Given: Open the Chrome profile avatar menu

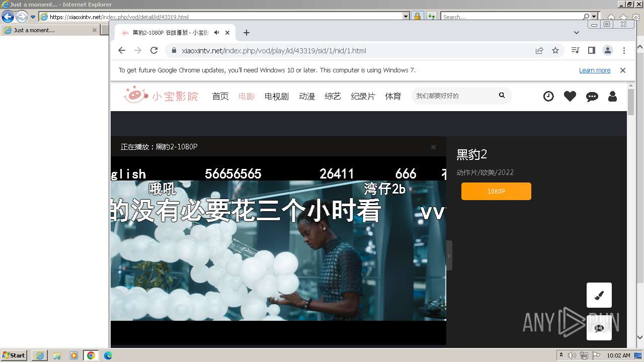Looking at the screenshot, I should [x=608, y=50].
